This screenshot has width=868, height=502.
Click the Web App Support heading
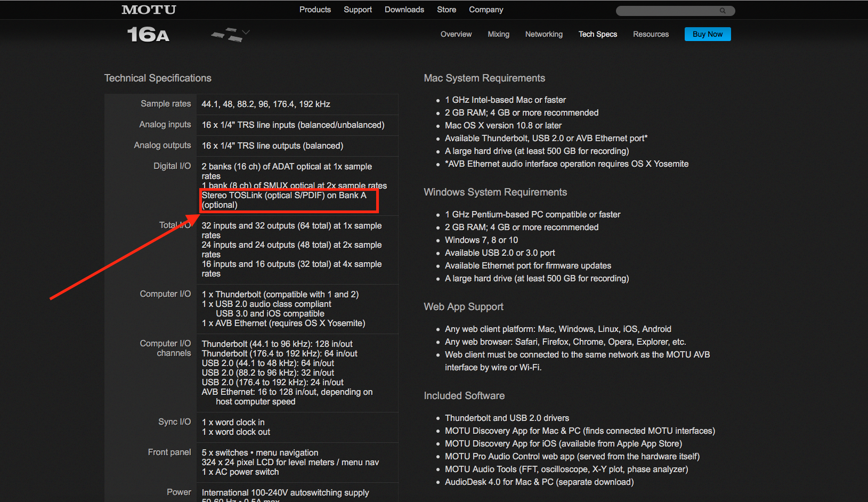(464, 307)
